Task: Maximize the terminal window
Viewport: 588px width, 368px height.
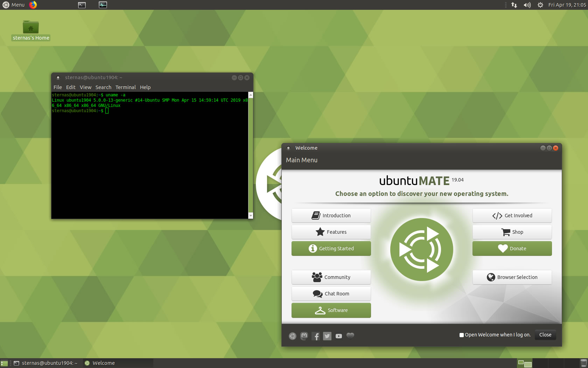Action: coord(240,77)
